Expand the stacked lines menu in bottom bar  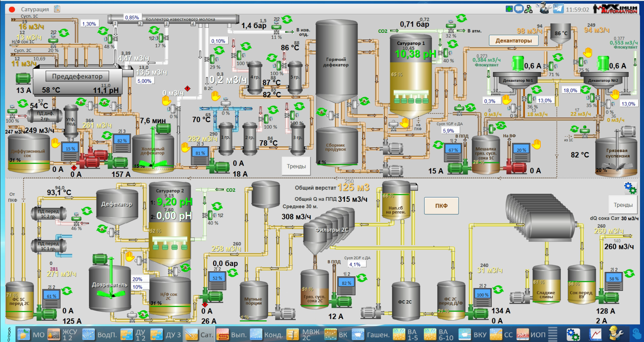pos(553,334)
